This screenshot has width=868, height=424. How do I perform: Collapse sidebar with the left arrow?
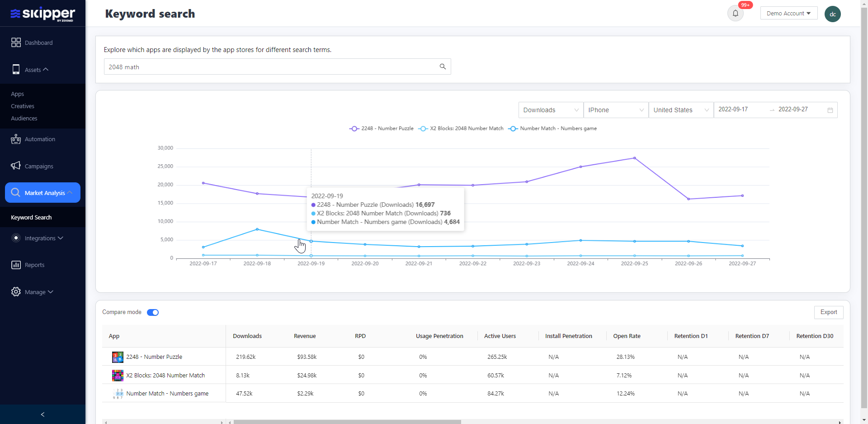[42, 414]
